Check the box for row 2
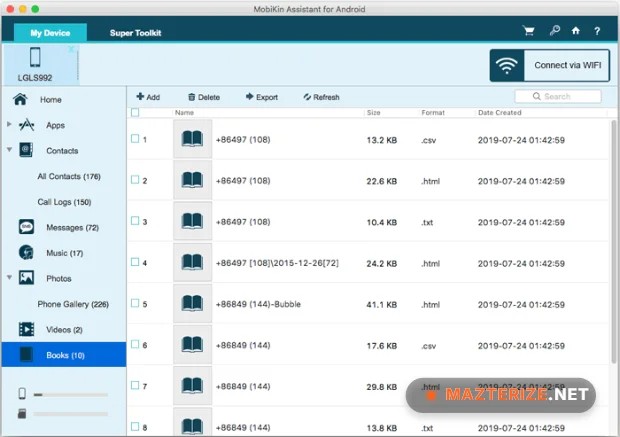 tap(135, 180)
